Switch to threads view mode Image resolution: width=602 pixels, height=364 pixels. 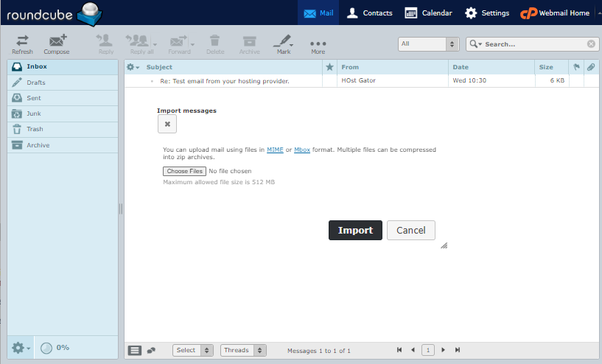(152, 350)
